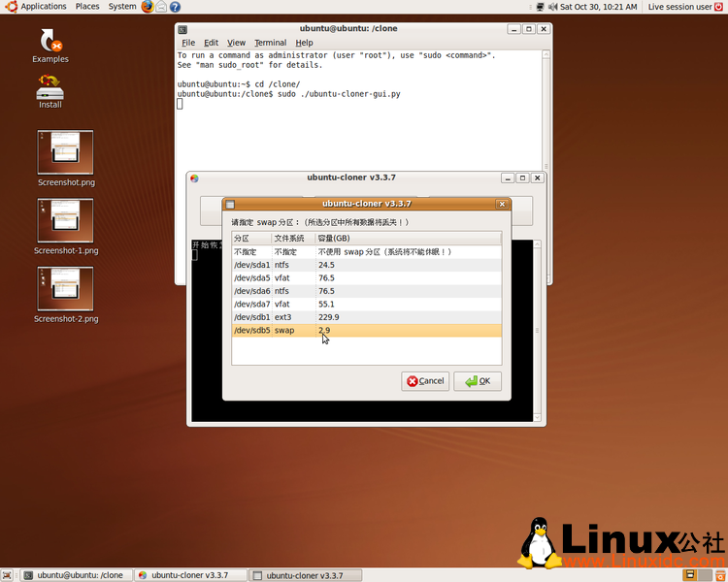Screen dimensions: 728x582
Task: Switch to the first workspace in switcher
Action: (x=690, y=574)
